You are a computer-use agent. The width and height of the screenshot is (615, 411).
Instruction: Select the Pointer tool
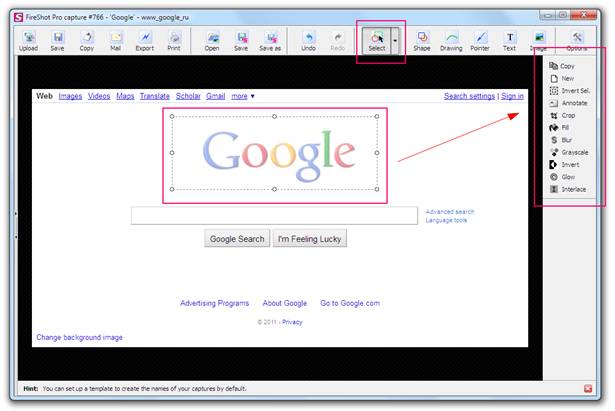[x=481, y=40]
